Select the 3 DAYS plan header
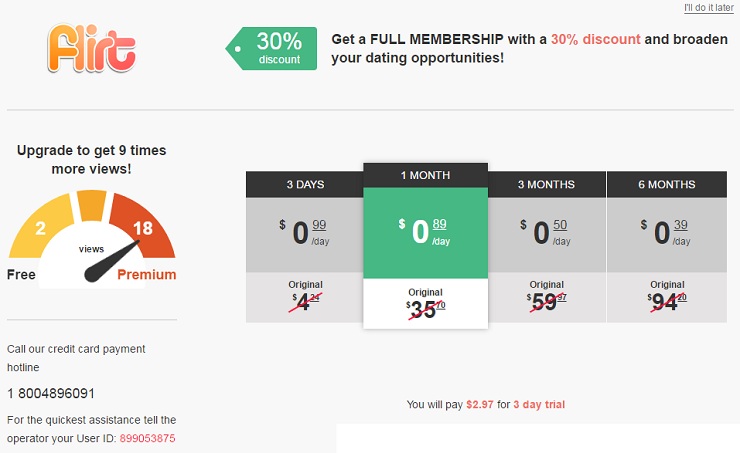 [305, 184]
